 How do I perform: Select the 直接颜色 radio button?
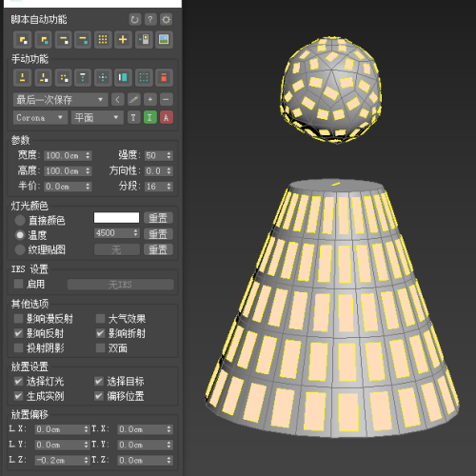coord(20,220)
